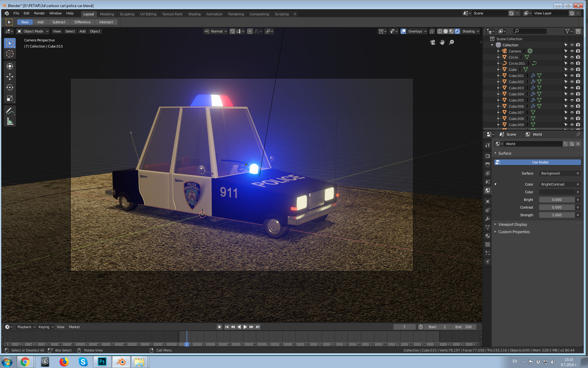The height and width of the screenshot is (368, 588).
Task: Open the Texture Properties checker tab
Action: pyautogui.click(x=488, y=244)
